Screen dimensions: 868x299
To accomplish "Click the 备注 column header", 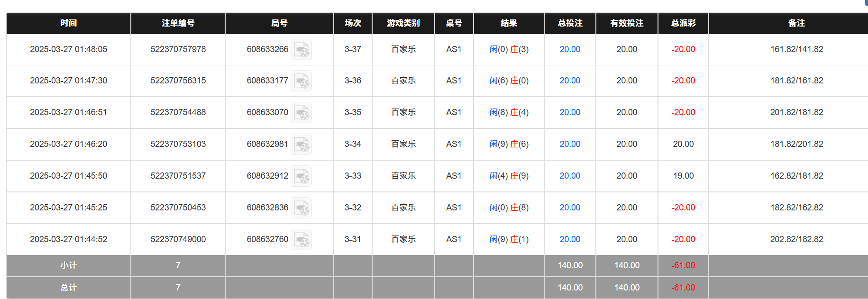I will [796, 23].
